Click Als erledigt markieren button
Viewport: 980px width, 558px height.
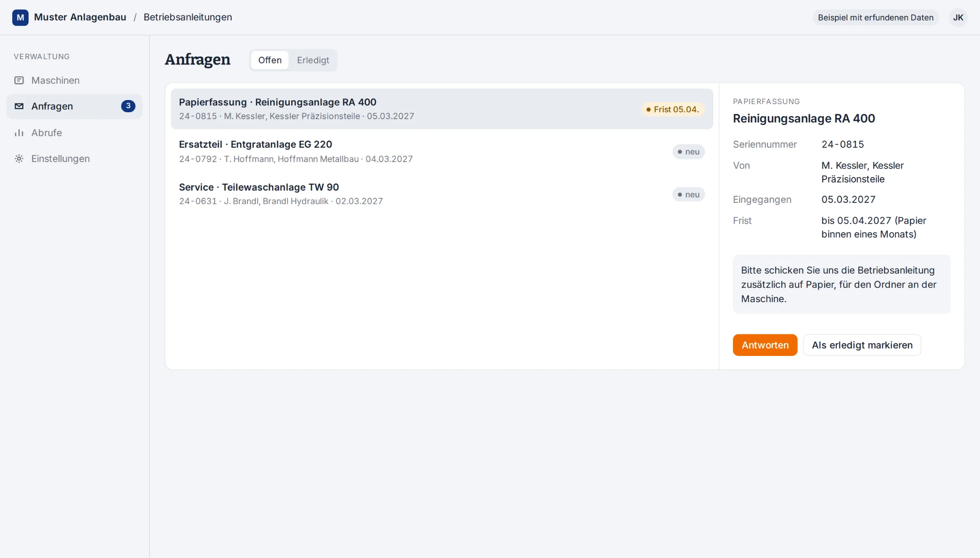point(862,345)
